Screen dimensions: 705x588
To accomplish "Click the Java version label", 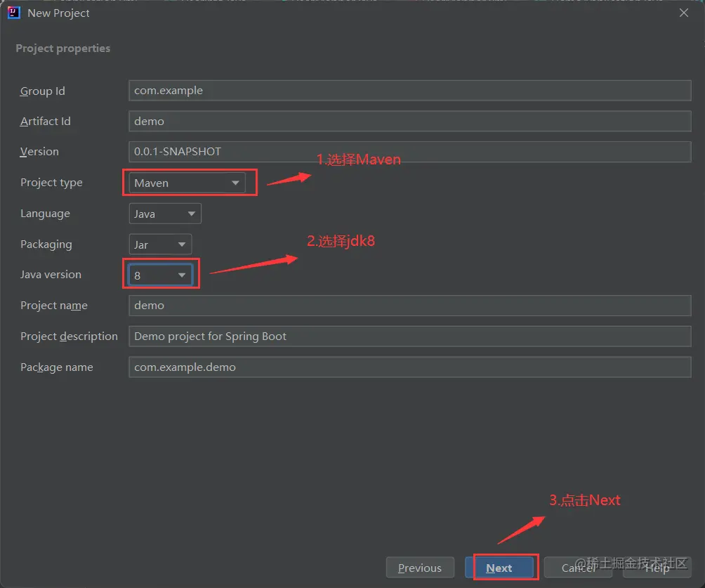I will pyautogui.click(x=51, y=275).
